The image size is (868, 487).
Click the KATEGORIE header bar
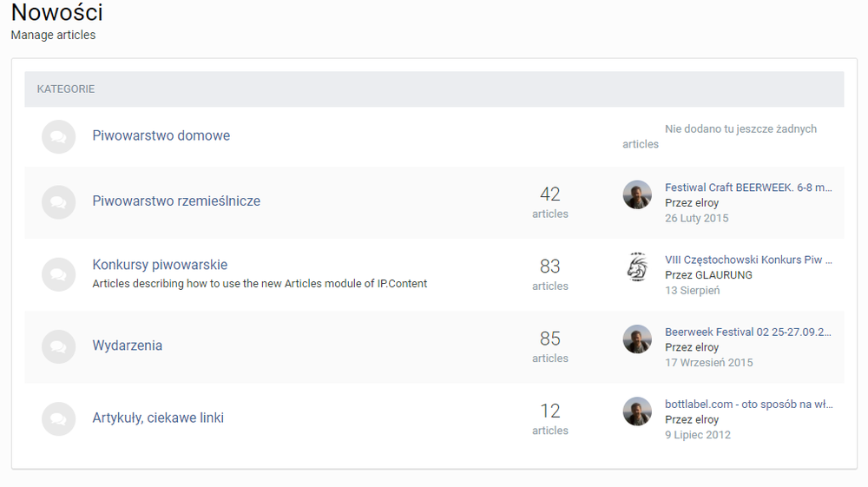[434, 89]
